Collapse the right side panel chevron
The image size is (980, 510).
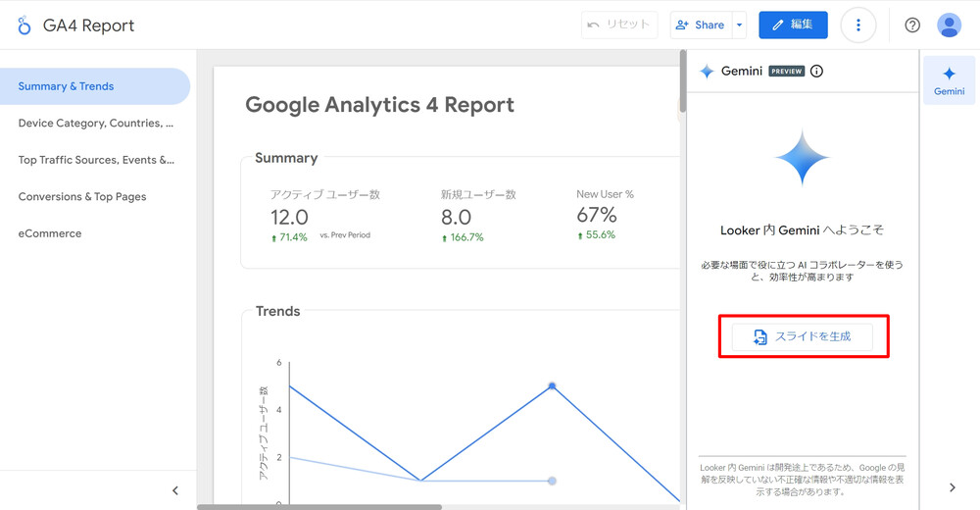pos(952,487)
